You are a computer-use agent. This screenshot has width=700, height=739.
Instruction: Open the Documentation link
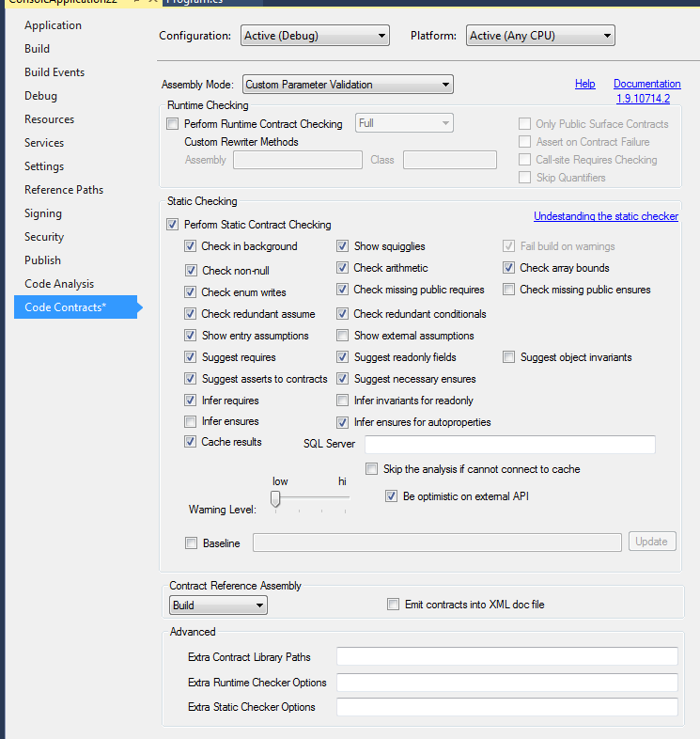[x=646, y=84]
